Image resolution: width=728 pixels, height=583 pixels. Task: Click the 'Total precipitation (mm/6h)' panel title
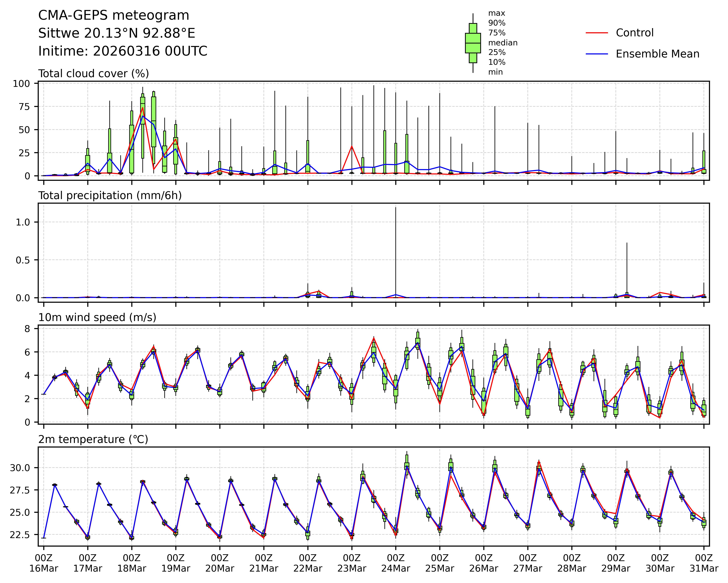coord(110,196)
